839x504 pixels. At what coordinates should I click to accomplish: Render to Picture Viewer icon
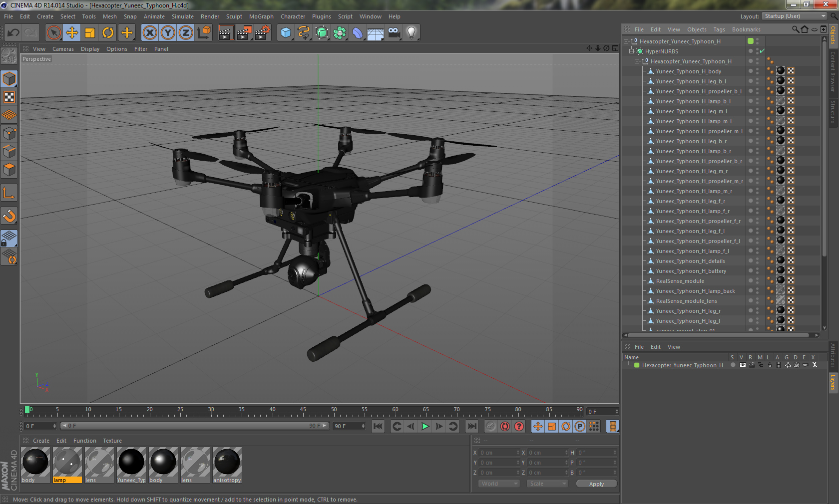pyautogui.click(x=244, y=33)
